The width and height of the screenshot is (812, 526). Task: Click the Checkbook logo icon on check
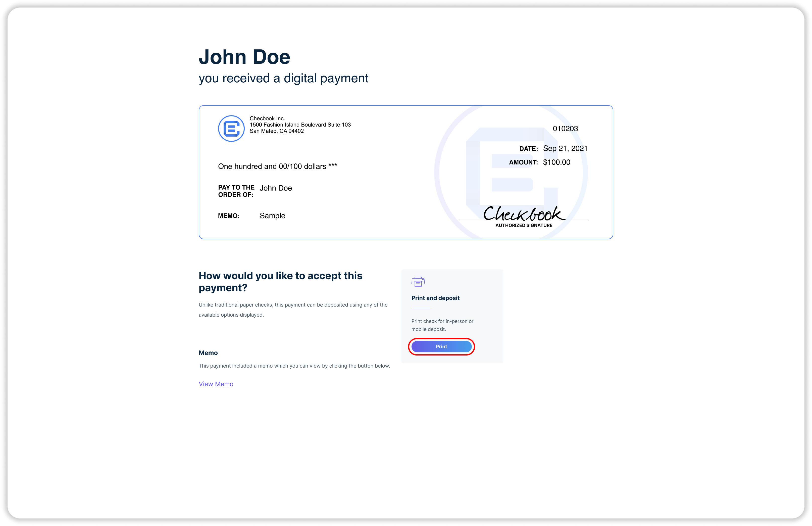coord(231,129)
